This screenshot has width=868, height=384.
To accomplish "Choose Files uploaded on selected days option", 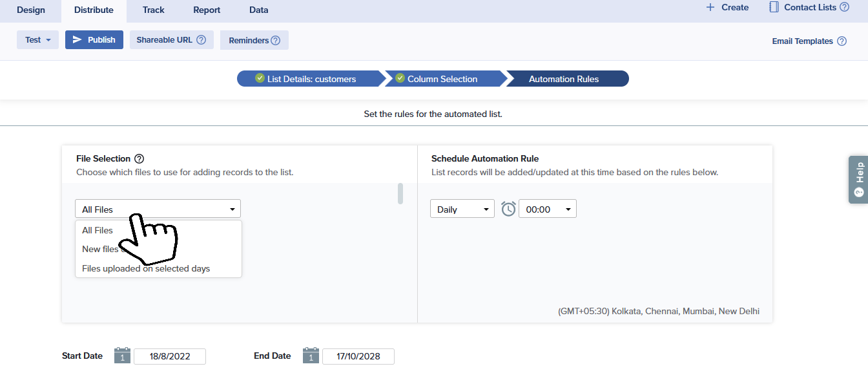I will [x=146, y=268].
